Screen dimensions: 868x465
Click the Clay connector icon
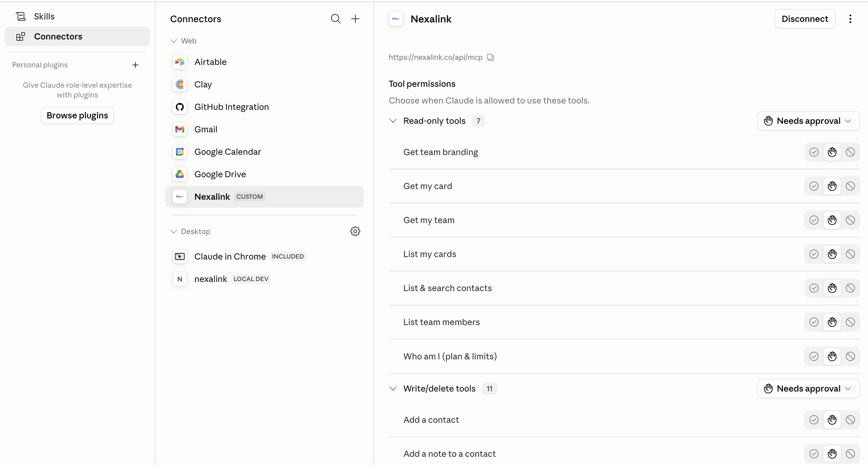(179, 84)
